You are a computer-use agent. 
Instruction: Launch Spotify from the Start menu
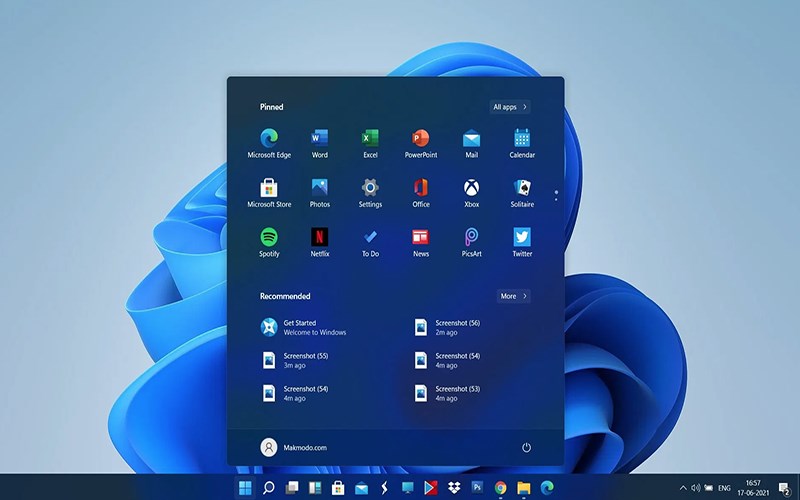[269, 242]
